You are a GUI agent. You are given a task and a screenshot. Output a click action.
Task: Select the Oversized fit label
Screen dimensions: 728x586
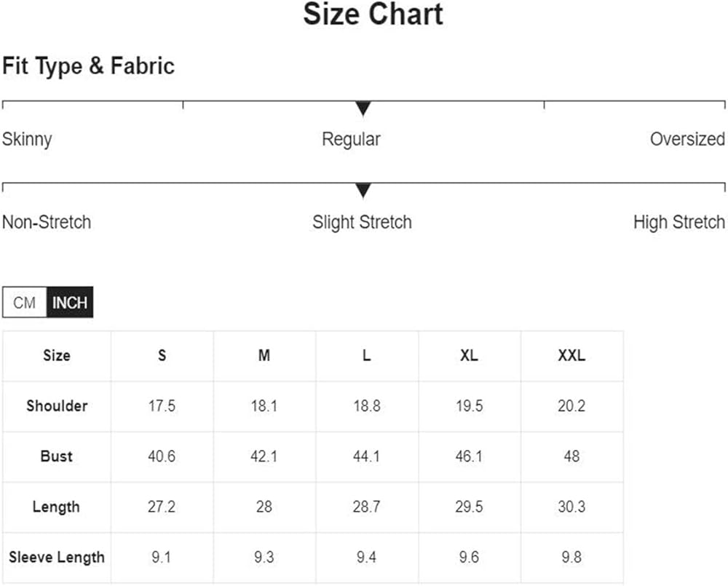pyautogui.click(x=687, y=139)
